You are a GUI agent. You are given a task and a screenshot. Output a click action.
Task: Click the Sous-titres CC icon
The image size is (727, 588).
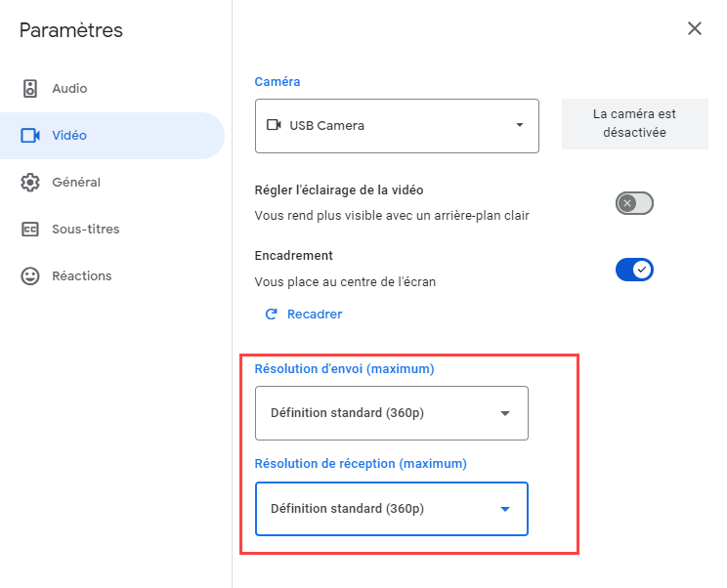(30, 230)
